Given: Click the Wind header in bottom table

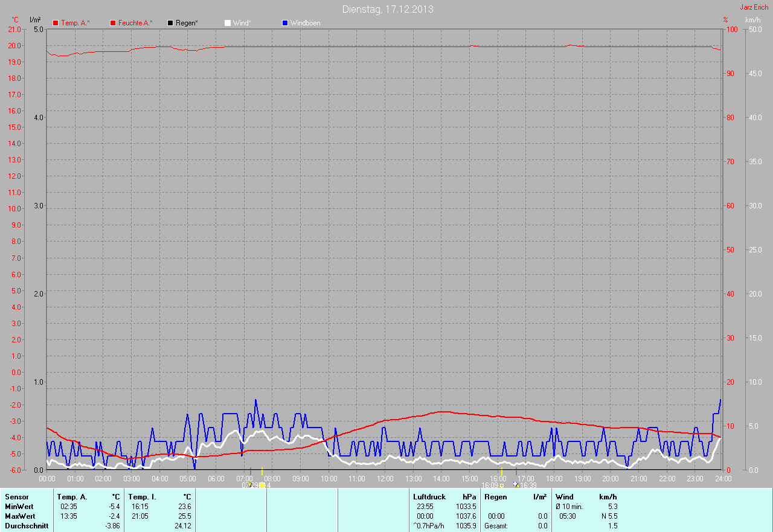Looking at the screenshot, I should tap(564, 497).
